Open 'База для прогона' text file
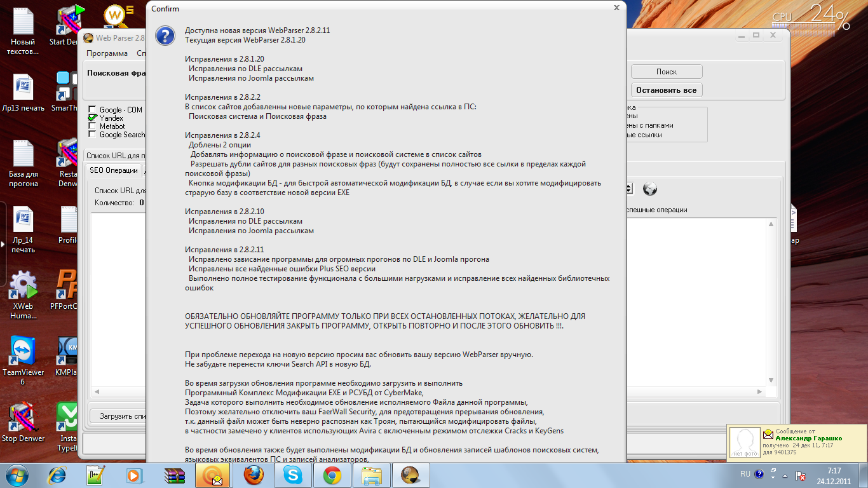Screen dimensions: 868x488 tap(23, 164)
